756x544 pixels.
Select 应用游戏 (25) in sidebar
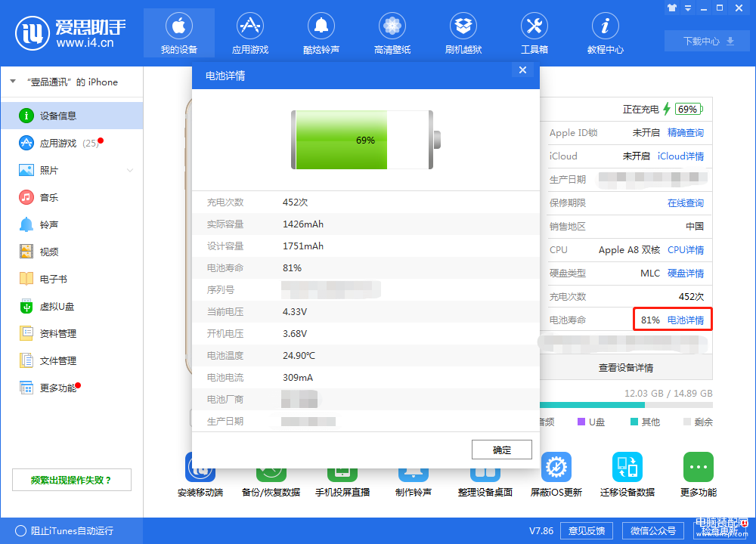click(72, 143)
